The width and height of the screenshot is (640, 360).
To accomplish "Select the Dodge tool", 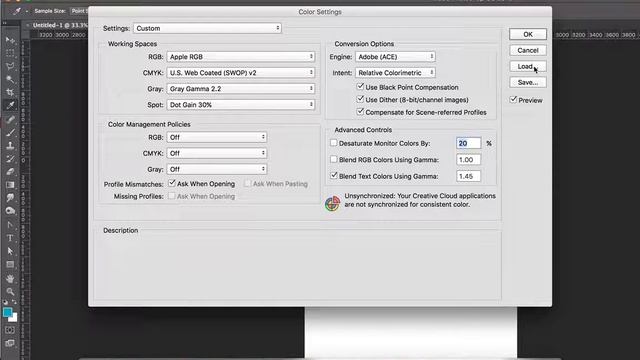I will (10, 211).
